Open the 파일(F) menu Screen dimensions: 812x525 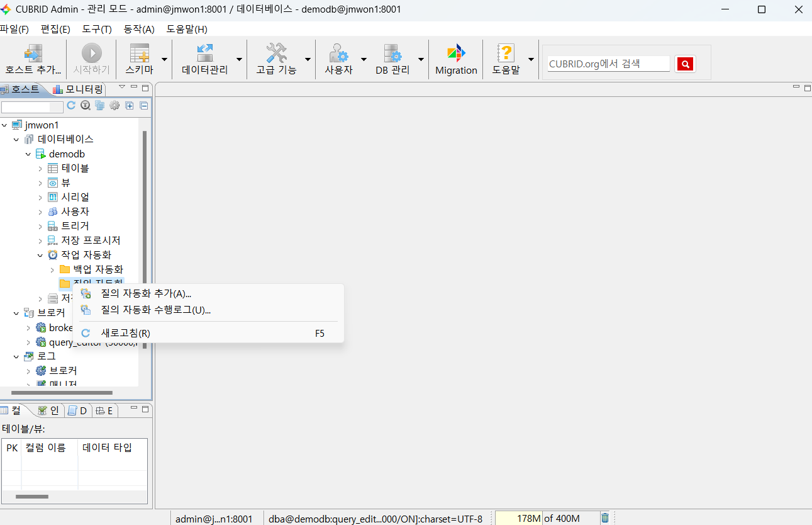click(x=14, y=30)
